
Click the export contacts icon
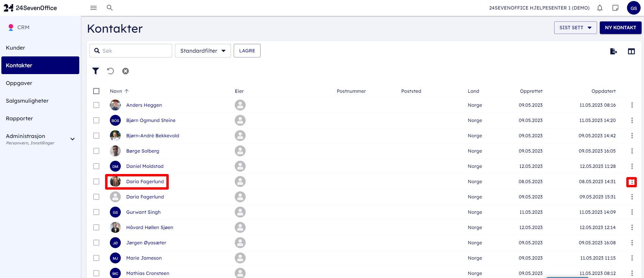(613, 51)
